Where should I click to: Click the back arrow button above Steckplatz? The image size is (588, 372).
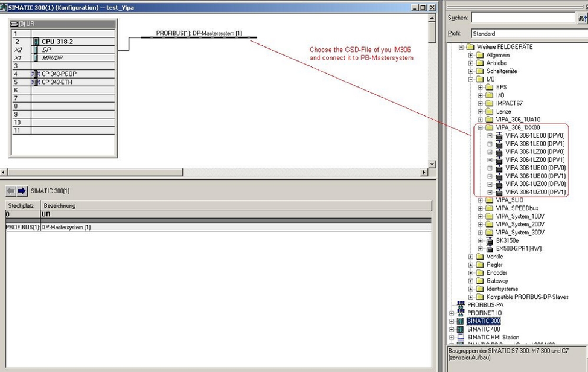tap(10, 191)
